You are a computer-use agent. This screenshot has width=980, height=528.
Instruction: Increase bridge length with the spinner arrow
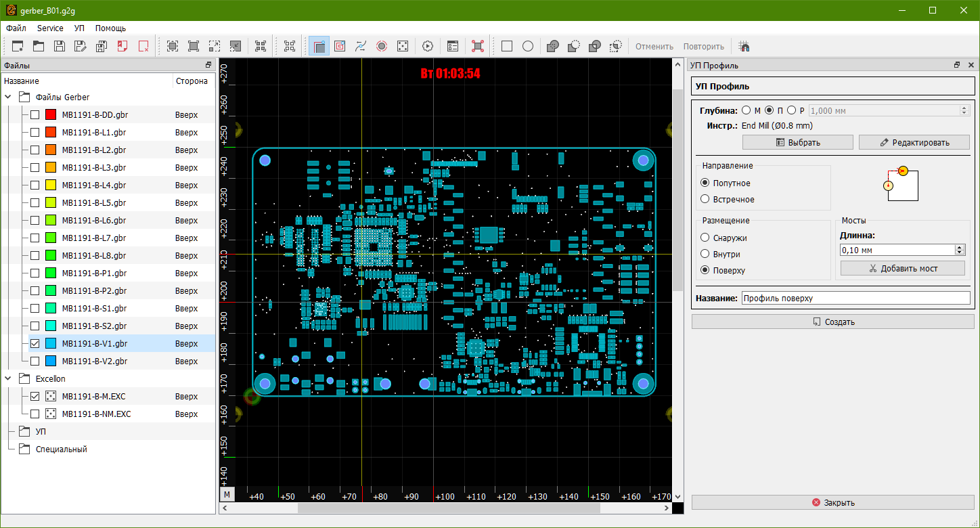point(960,247)
